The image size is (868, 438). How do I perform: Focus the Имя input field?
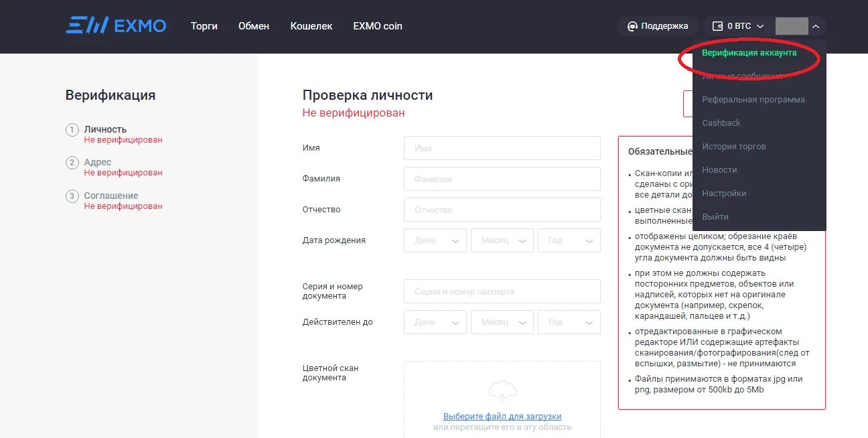tap(502, 148)
